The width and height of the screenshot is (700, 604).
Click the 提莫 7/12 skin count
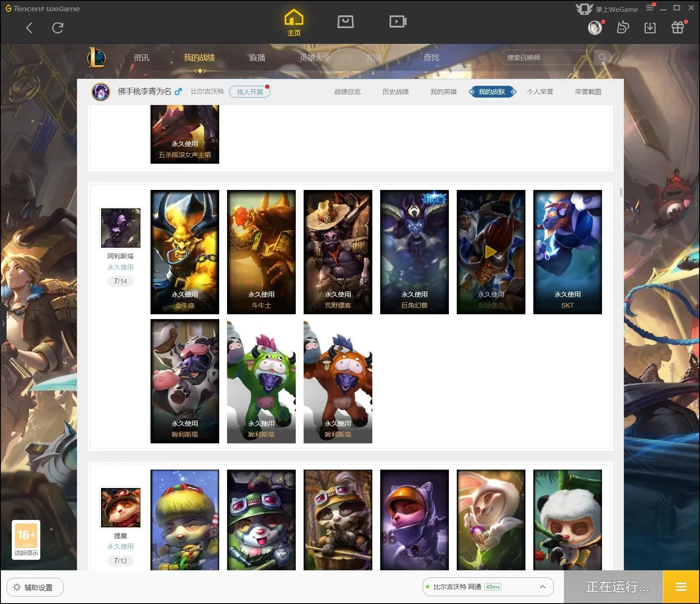coord(120,561)
